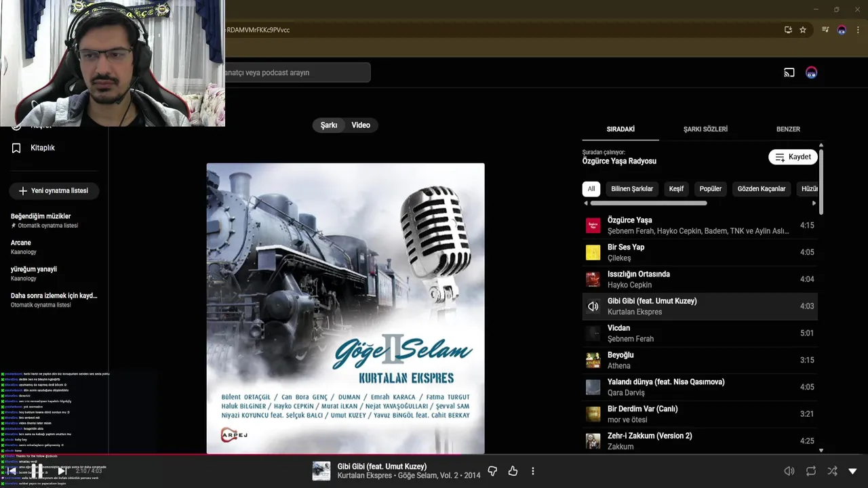Open the BENZER tab
Screen dimensions: 868x488
pos(788,129)
